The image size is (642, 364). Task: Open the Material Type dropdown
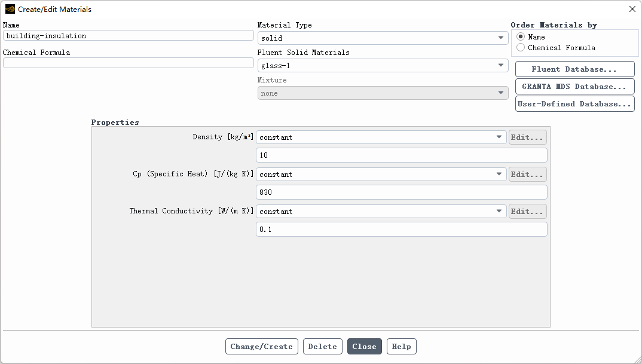383,38
